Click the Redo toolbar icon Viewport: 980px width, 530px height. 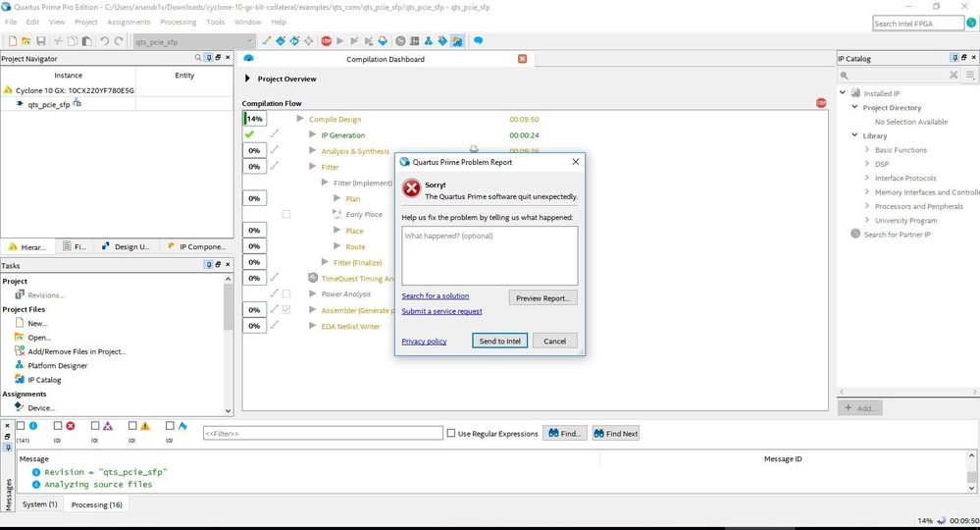coord(119,41)
